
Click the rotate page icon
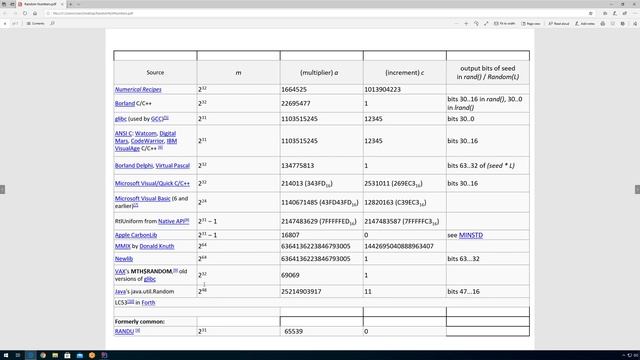pyautogui.click(x=476, y=24)
